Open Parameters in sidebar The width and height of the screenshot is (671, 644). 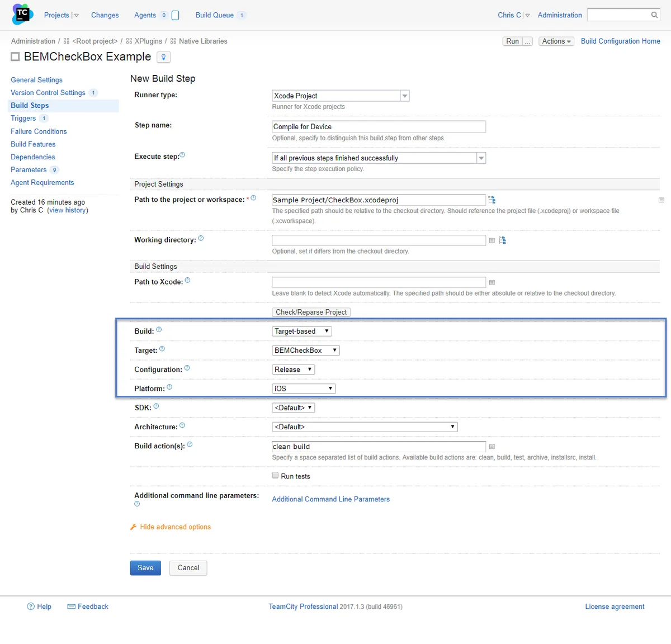29,170
